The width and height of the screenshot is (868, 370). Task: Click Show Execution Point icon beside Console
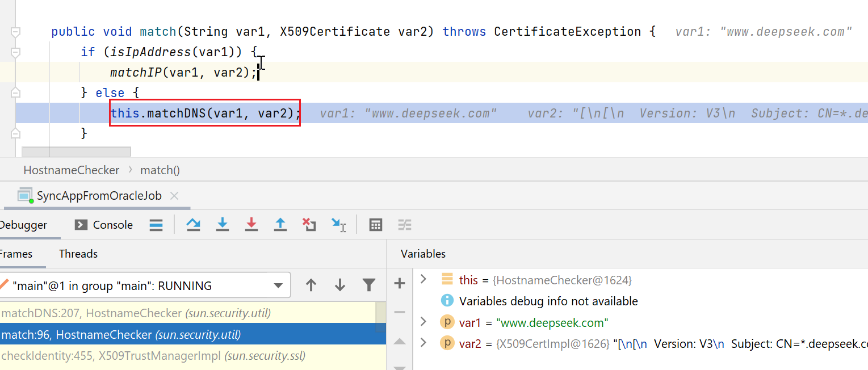coord(156,225)
